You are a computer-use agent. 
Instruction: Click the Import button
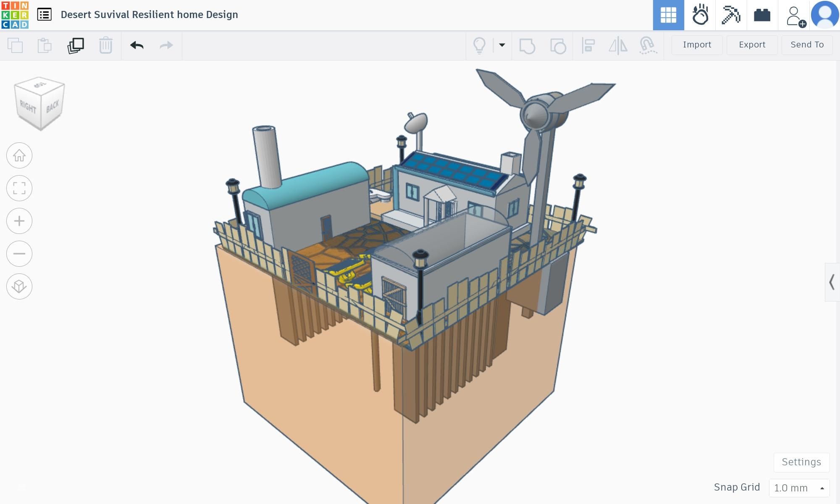(697, 45)
